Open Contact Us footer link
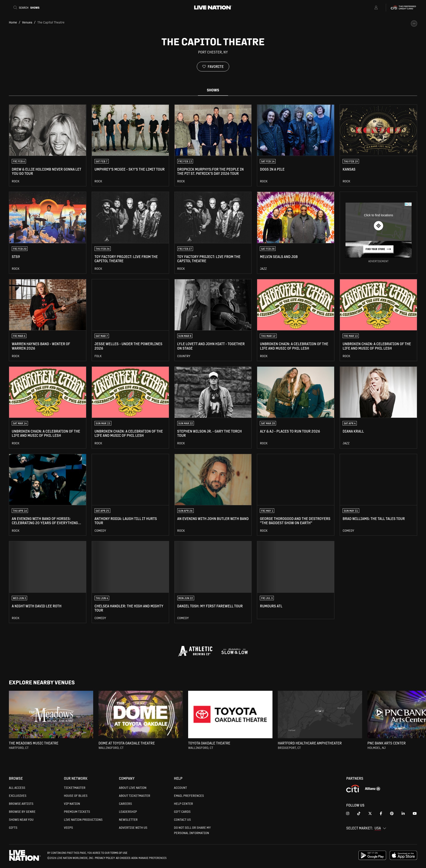The width and height of the screenshot is (426, 868). click(182, 820)
